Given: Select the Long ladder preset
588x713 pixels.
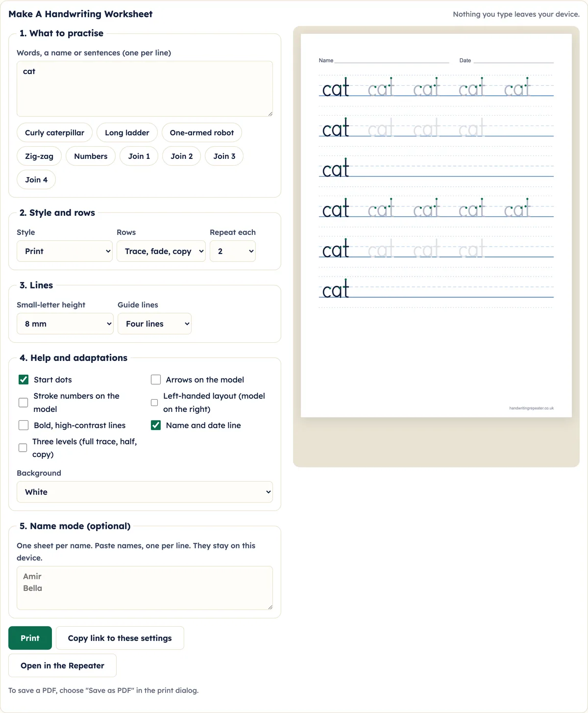Looking at the screenshot, I should tap(127, 132).
